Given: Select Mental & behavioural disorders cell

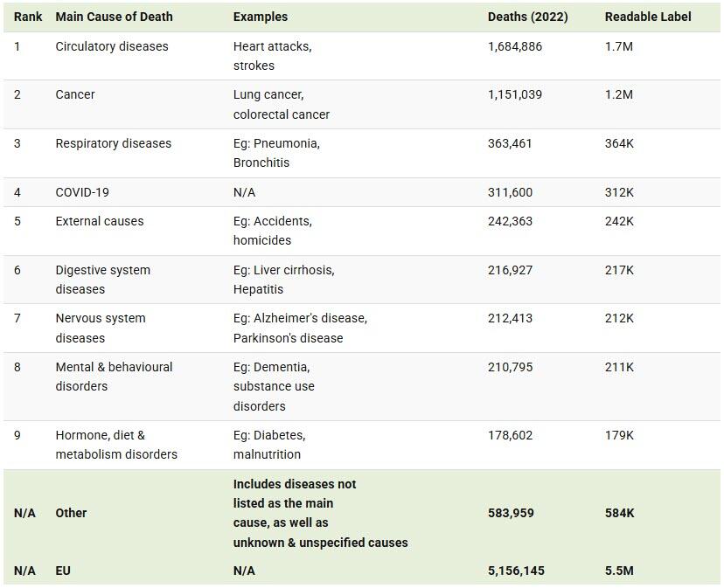Looking at the screenshot, I should [114, 377].
